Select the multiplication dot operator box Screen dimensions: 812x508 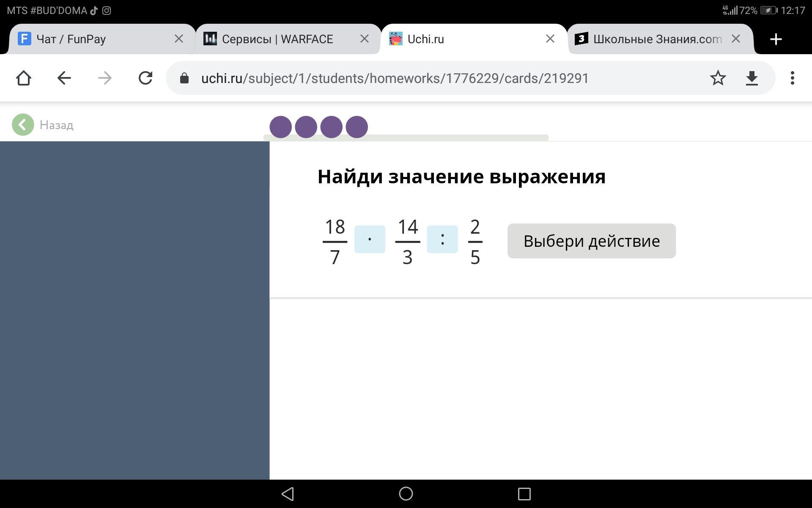pyautogui.click(x=370, y=239)
